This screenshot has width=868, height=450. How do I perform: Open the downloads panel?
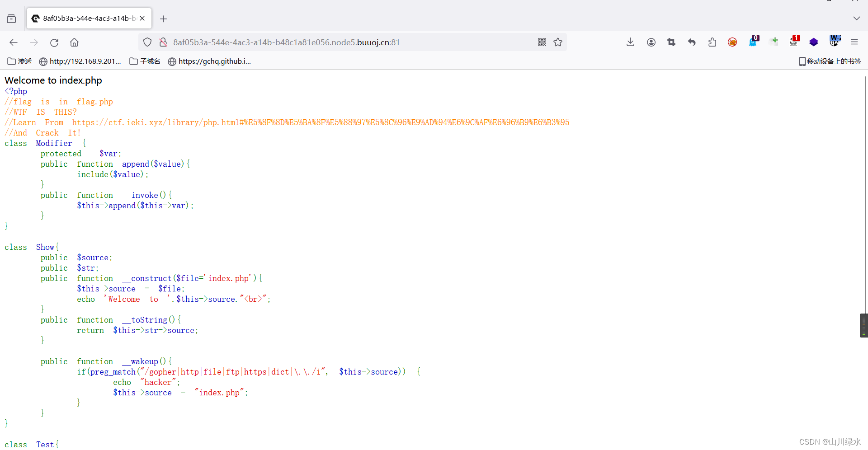coord(631,42)
